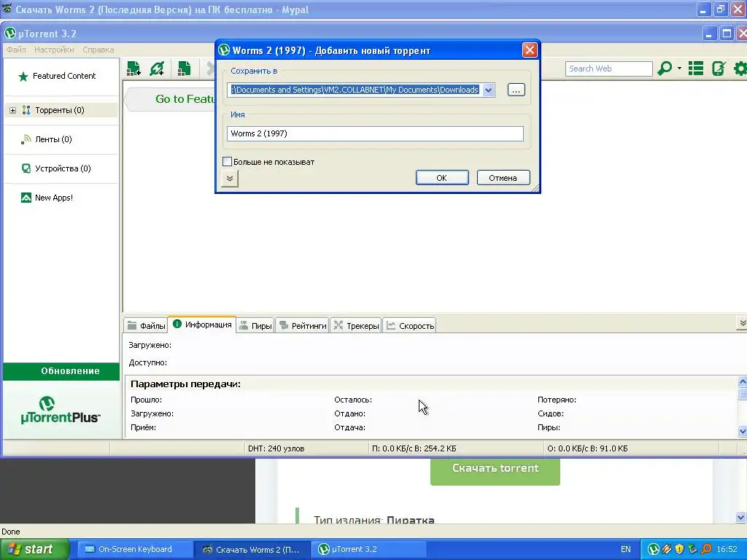This screenshot has width=747, height=560.
Task: Click the DHT: 240 узлов status text
Action: tap(276, 448)
